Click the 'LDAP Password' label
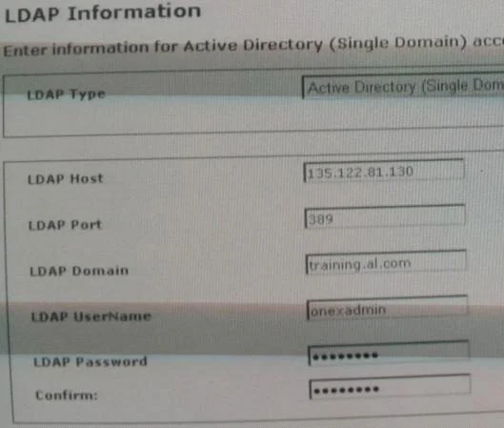Screen dimensions: 504x428 point(91,362)
